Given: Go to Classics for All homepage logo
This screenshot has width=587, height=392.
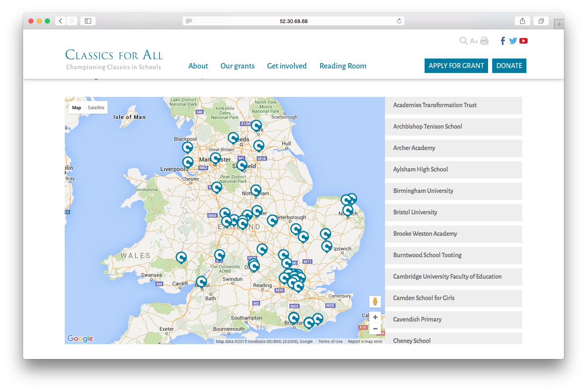Looking at the screenshot, I should 114,60.
